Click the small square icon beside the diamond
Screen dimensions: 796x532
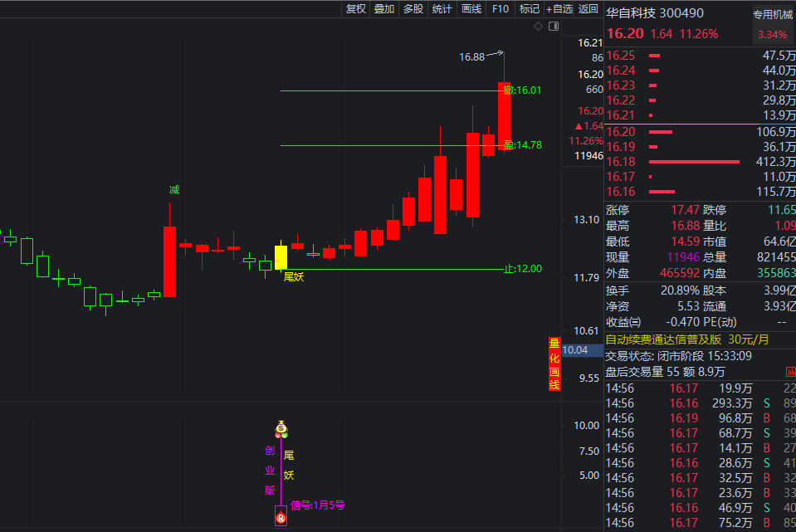551,27
